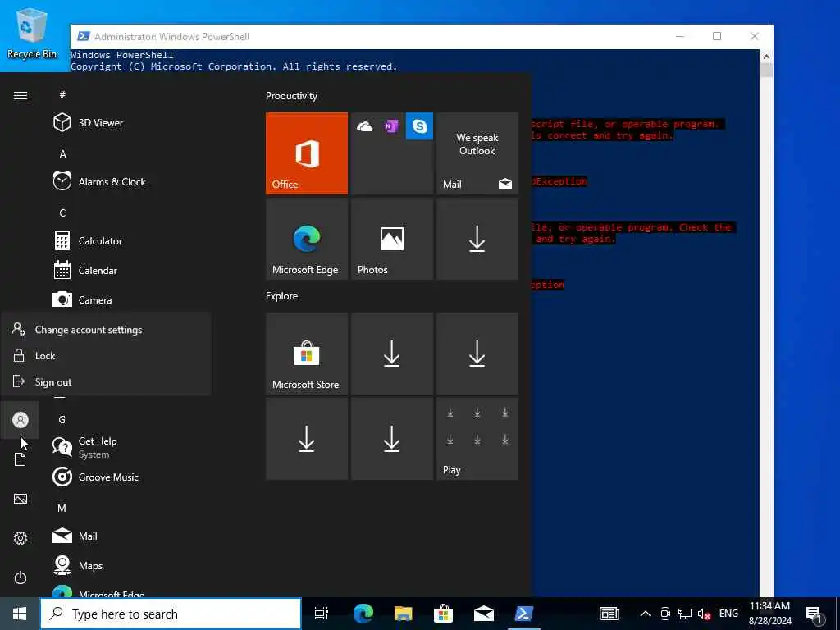Viewport: 840px width, 630px height.
Task: Open the notification center icon
Action: point(815,614)
